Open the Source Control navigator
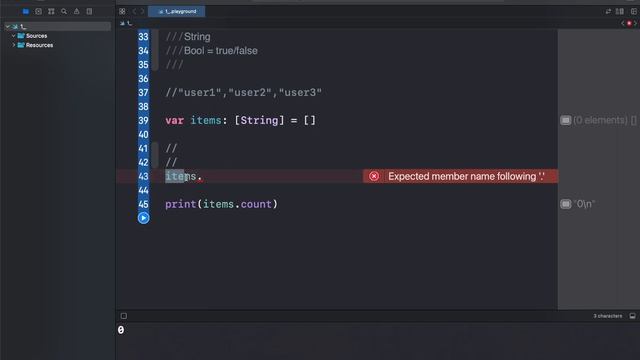 pyautogui.click(x=38, y=11)
